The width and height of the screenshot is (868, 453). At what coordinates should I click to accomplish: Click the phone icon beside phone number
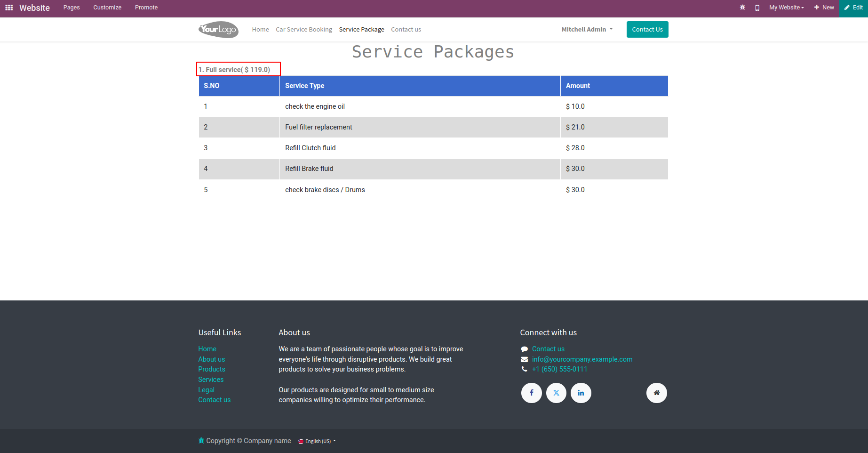click(x=524, y=369)
